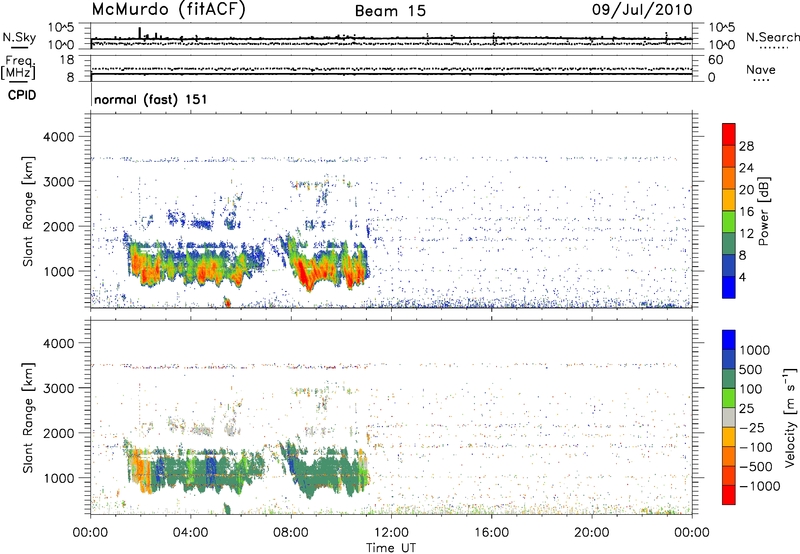Click the red -1000 segment of Velocity color bar
Viewport: 800px width, 554px height.
[729, 495]
